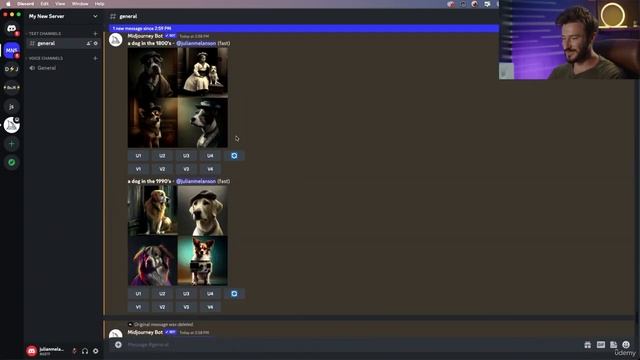
Task: Open the Discord menu in menu bar
Action: pyautogui.click(x=26, y=4)
